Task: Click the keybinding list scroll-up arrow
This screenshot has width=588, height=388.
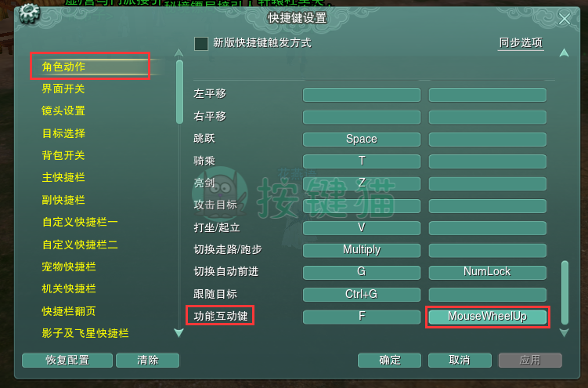Action: 564,53
